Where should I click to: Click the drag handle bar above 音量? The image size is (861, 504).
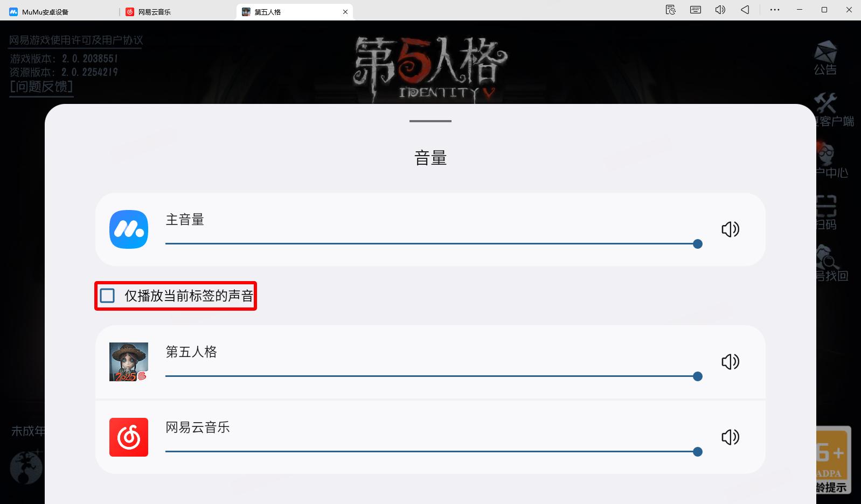click(430, 121)
